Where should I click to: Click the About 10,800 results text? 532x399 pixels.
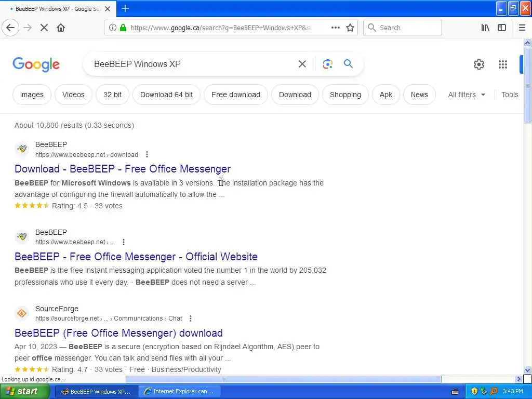coord(74,125)
